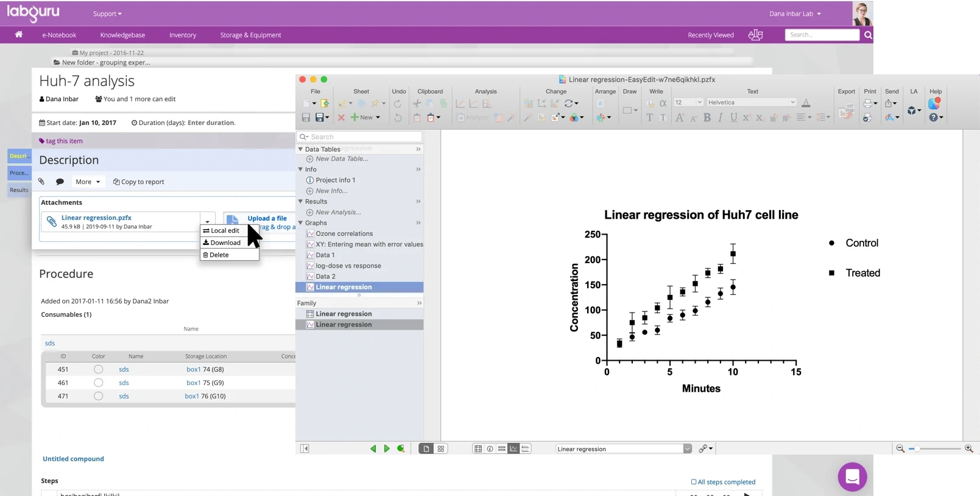Open the More dropdown in Description
Screen dimensions: 980x496
pos(88,182)
